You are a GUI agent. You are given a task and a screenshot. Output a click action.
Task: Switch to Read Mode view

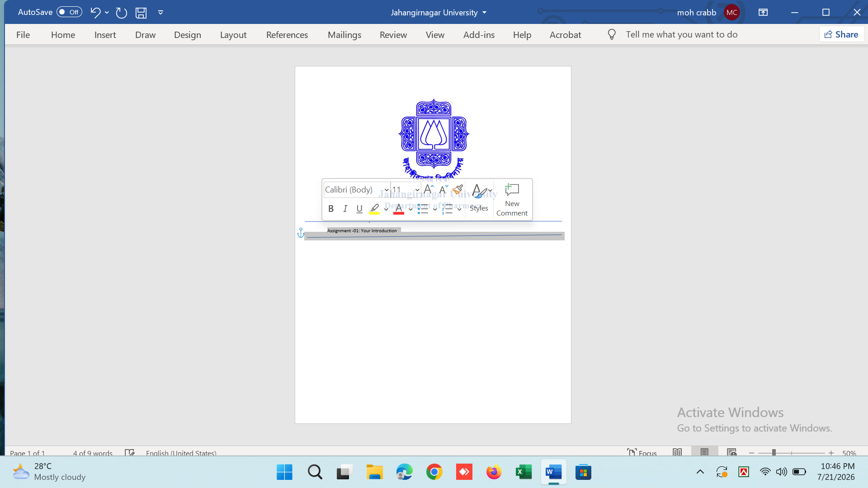coord(677,452)
